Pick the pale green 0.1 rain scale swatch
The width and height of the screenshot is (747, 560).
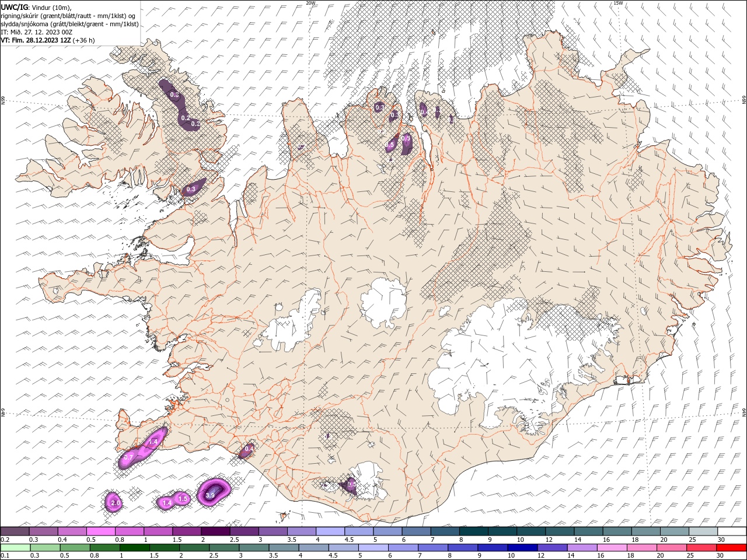[15, 548]
